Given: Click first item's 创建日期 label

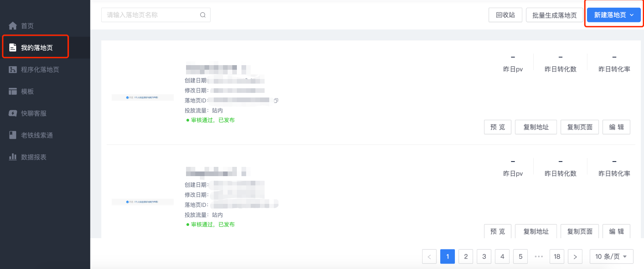Looking at the screenshot, I should (196, 81).
